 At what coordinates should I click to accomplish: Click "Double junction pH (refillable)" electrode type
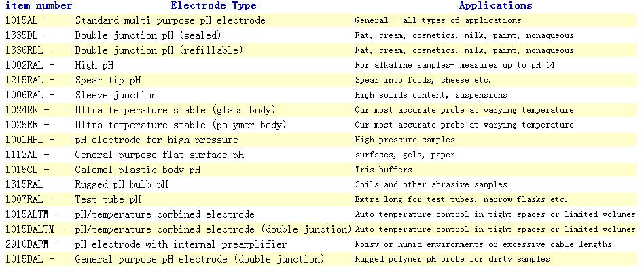pos(158,50)
